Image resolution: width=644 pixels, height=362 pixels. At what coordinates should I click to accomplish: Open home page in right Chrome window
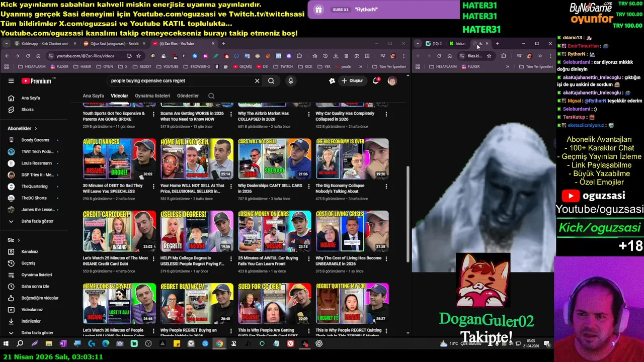tap(449, 56)
